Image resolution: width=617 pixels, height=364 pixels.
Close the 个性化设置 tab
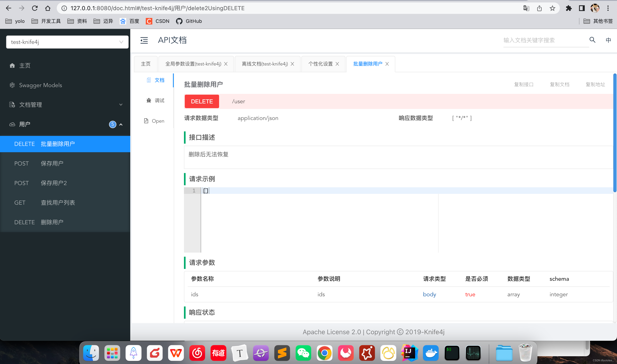337,64
